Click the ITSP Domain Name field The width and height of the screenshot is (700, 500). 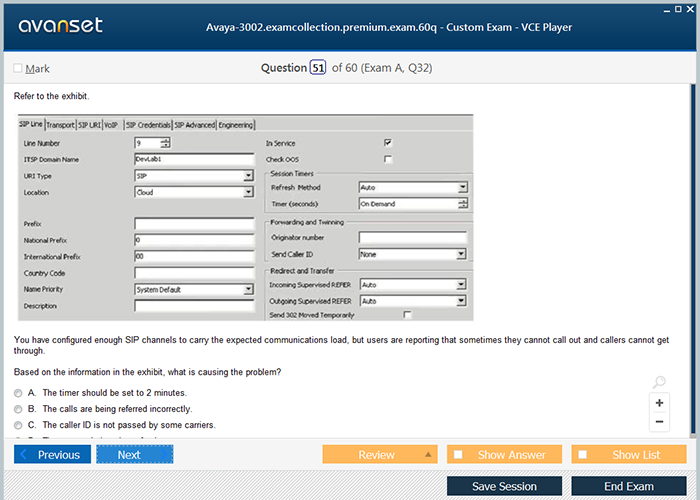[x=194, y=159]
